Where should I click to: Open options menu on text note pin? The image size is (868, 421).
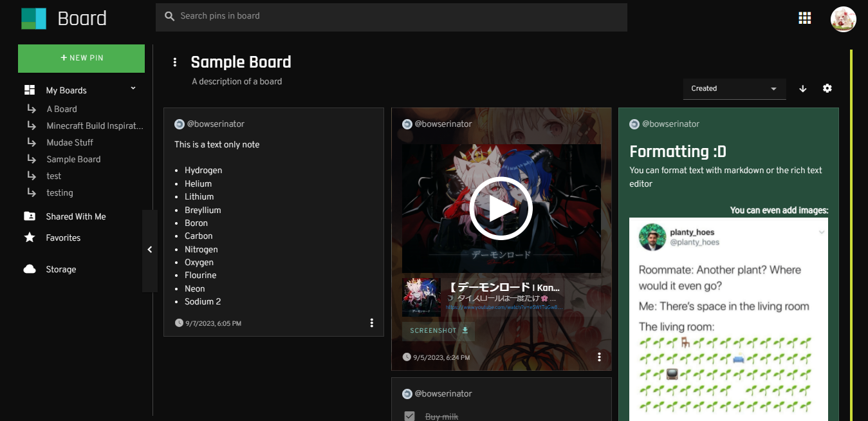point(371,323)
